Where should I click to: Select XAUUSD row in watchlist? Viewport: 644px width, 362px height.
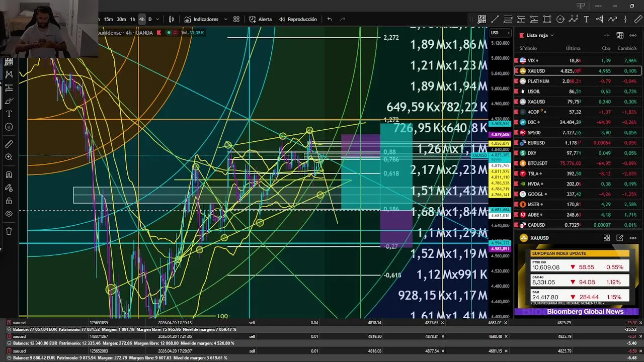[578, 71]
